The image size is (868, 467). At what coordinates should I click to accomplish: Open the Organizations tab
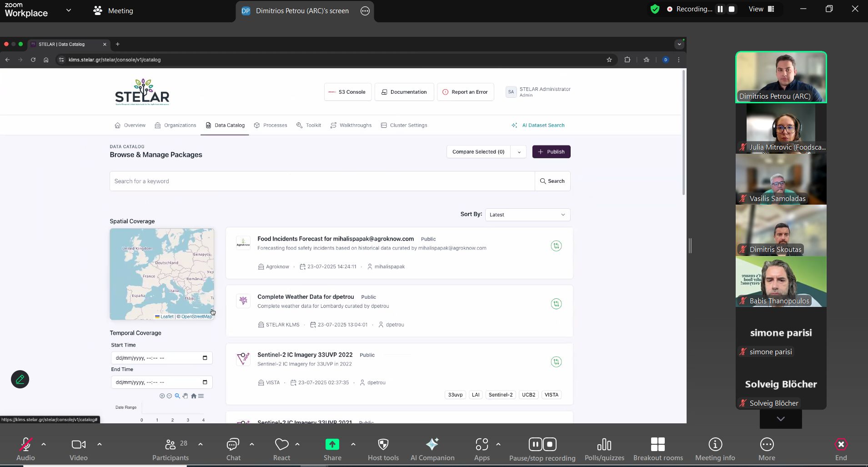click(x=176, y=125)
